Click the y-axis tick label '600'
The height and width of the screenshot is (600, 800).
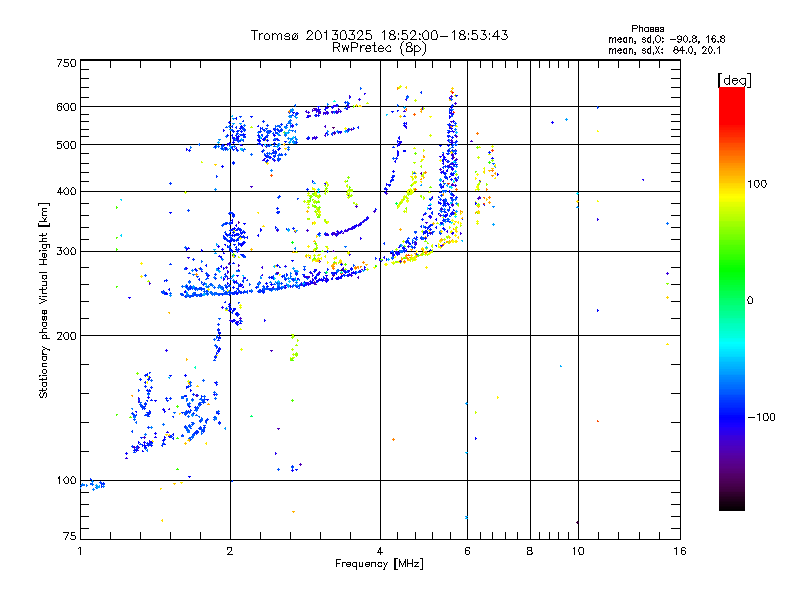66,107
